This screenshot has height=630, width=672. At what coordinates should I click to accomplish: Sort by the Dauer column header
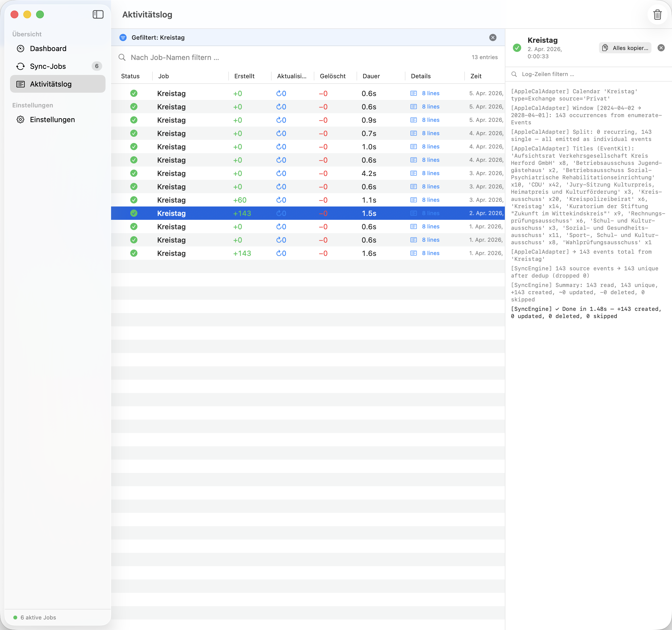(371, 76)
